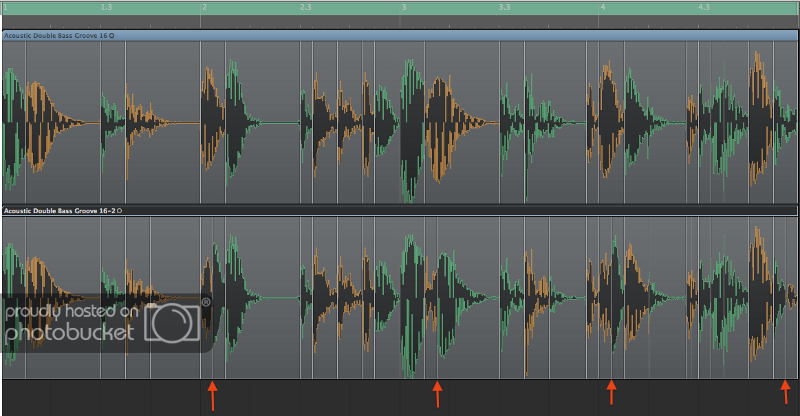Screen dimensions: 800x416
Task: Click the mono symbol beside Acoustic Double Bass Groove 16
Action: (x=112, y=36)
